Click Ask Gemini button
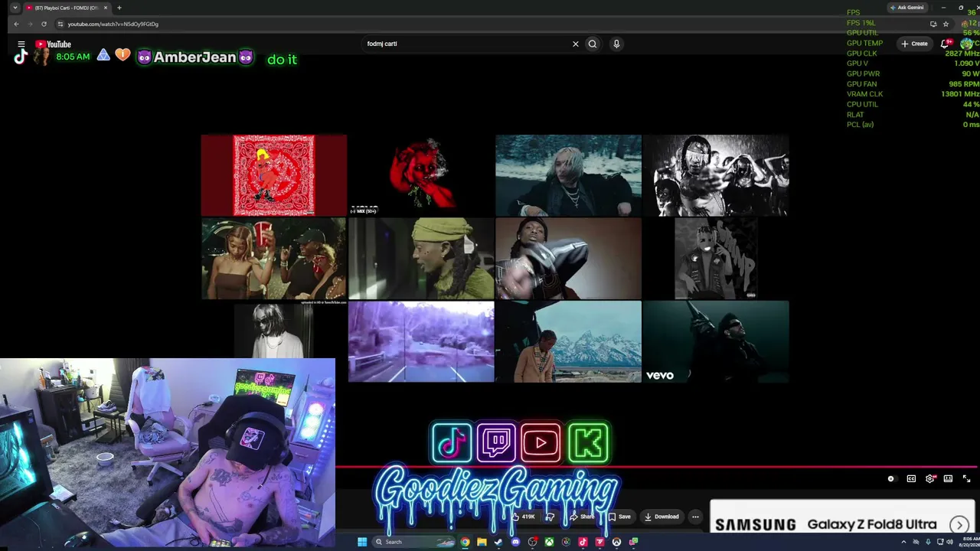Viewport: 980px width, 551px height. [907, 8]
